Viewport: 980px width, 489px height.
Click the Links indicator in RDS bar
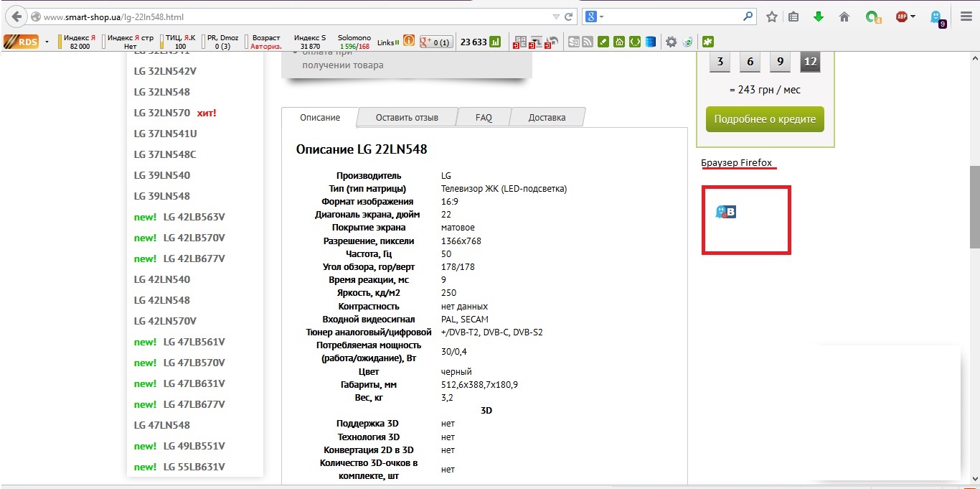[x=388, y=42]
